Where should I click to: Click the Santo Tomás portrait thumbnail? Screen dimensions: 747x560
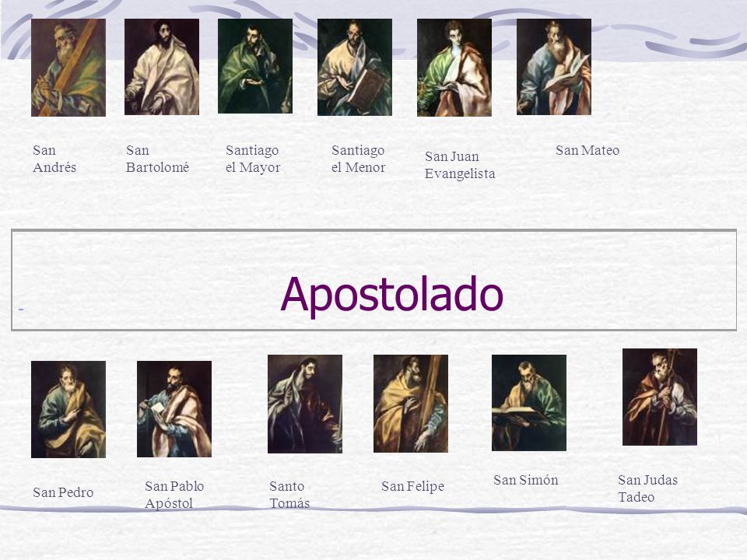pyautogui.click(x=305, y=404)
